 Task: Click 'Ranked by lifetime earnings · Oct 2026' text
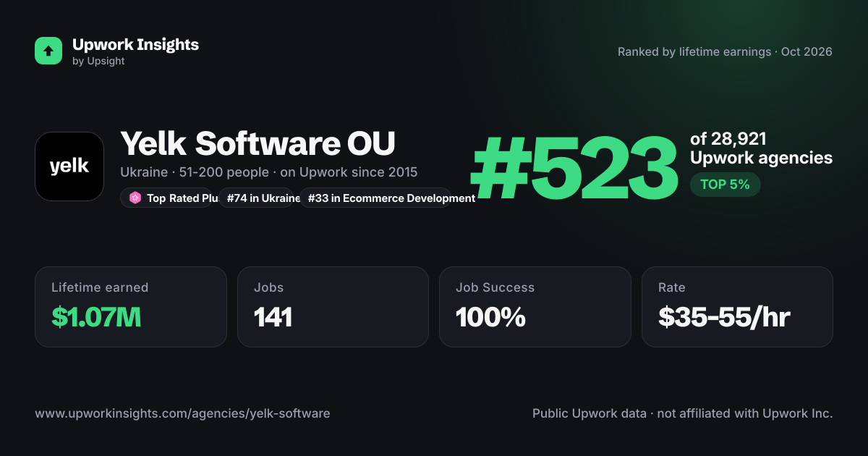[725, 52]
